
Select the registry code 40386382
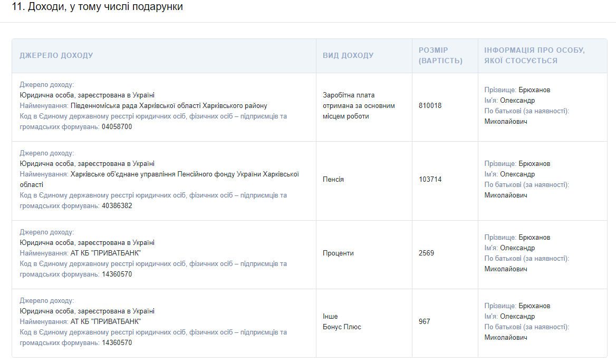tap(117, 205)
